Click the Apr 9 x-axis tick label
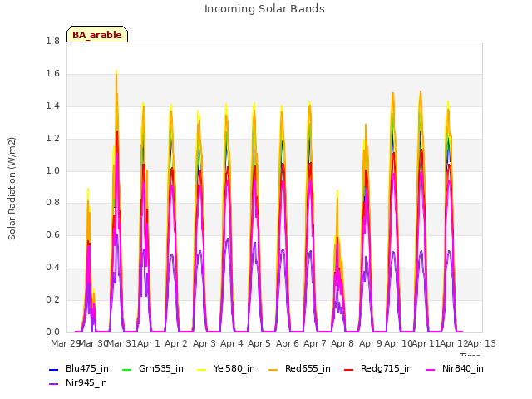The height and width of the screenshot is (399, 532). 371,343
